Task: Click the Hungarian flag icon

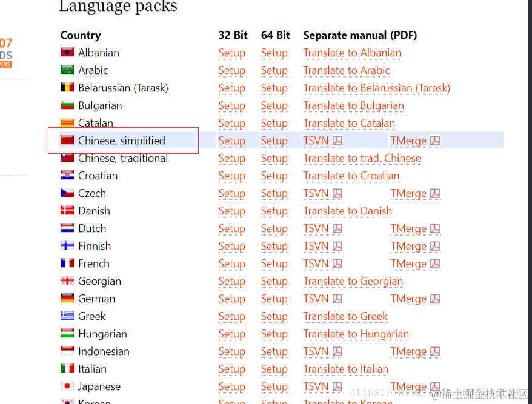Action: pos(67,333)
